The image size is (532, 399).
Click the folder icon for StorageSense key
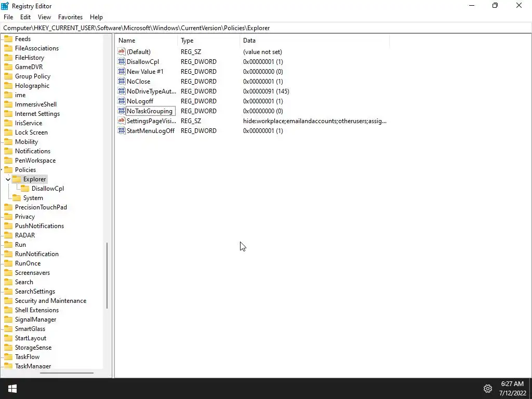tap(8, 348)
